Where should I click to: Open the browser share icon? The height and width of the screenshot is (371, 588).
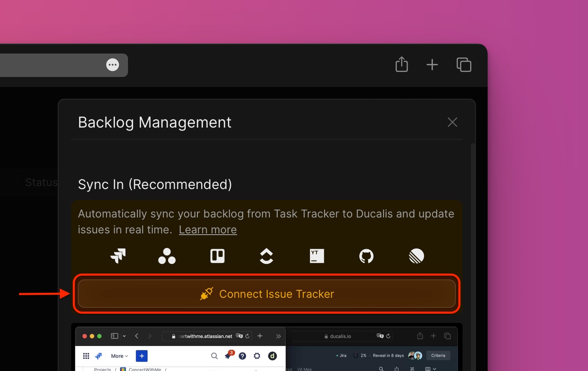click(x=401, y=64)
